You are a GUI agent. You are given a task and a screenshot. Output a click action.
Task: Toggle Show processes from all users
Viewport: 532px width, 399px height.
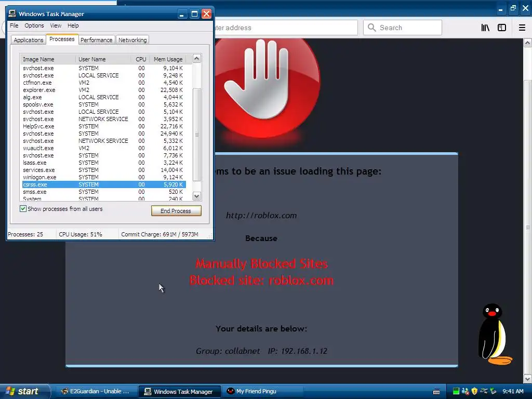coord(23,209)
